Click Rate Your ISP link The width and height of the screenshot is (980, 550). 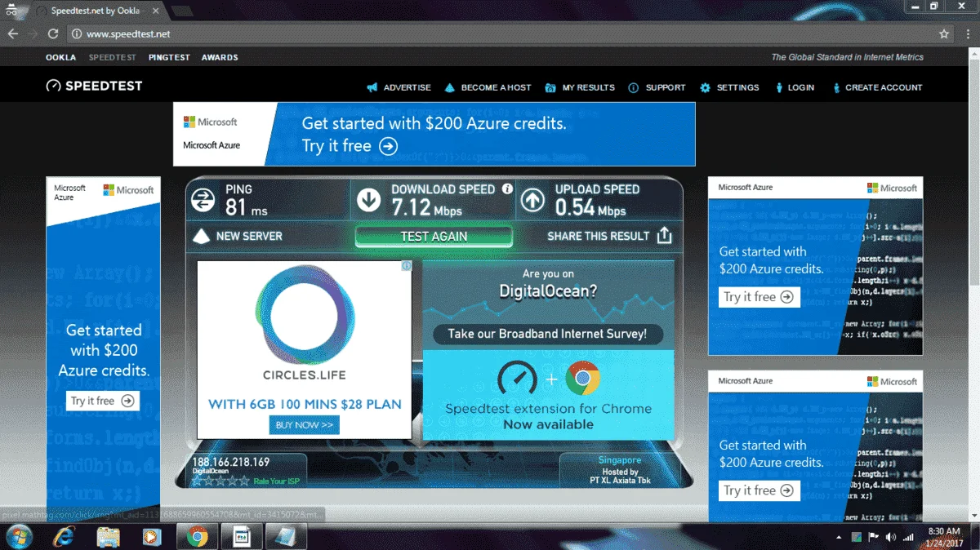point(277,481)
